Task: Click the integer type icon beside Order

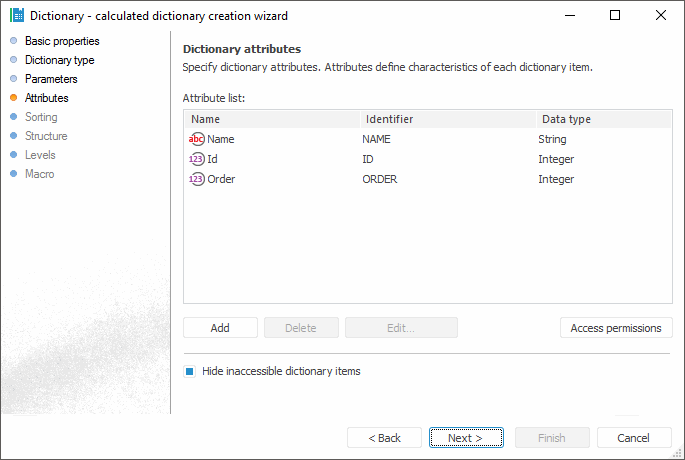Action: tap(196, 179)
